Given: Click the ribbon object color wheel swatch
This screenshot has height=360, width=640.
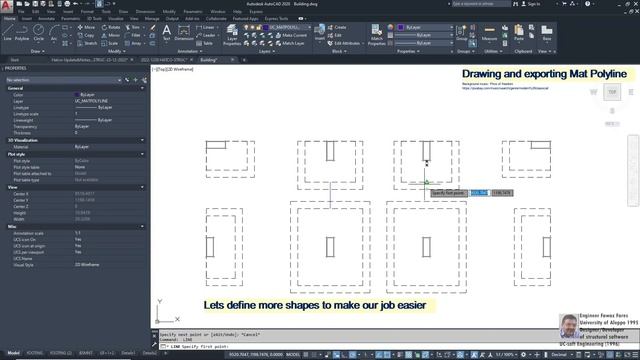Looking at the screenshot, I should (x=390, y=27).
